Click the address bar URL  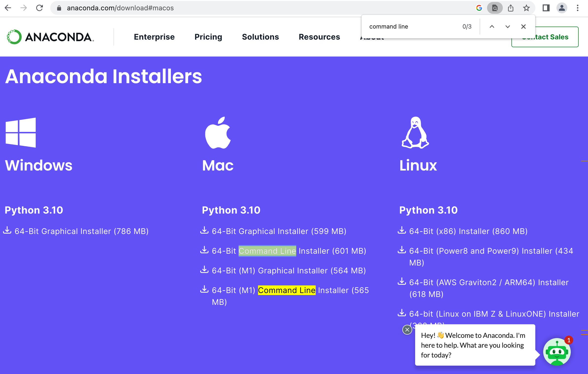[120, 8]
